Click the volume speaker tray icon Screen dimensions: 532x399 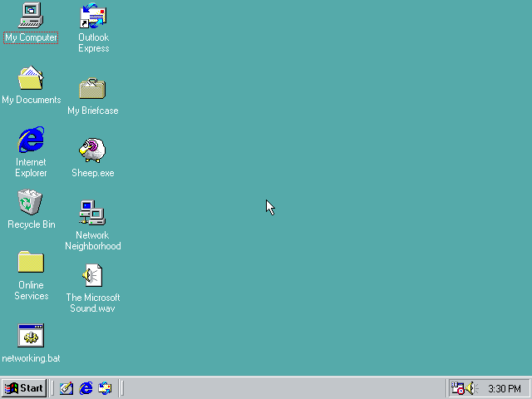[471, 388]
